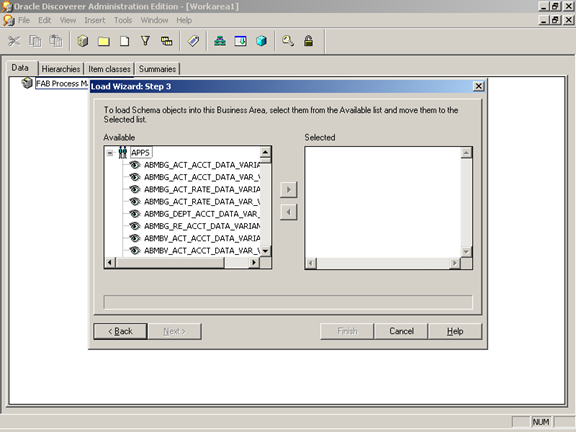Select the APPS tree item
This screenshot has height=432, width=576.
pos(140,152)
